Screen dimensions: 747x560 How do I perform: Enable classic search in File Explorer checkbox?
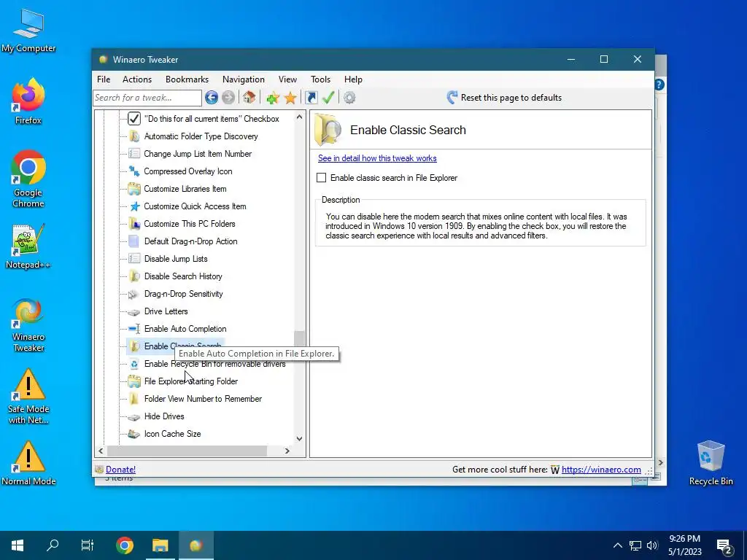click(322, 178)
